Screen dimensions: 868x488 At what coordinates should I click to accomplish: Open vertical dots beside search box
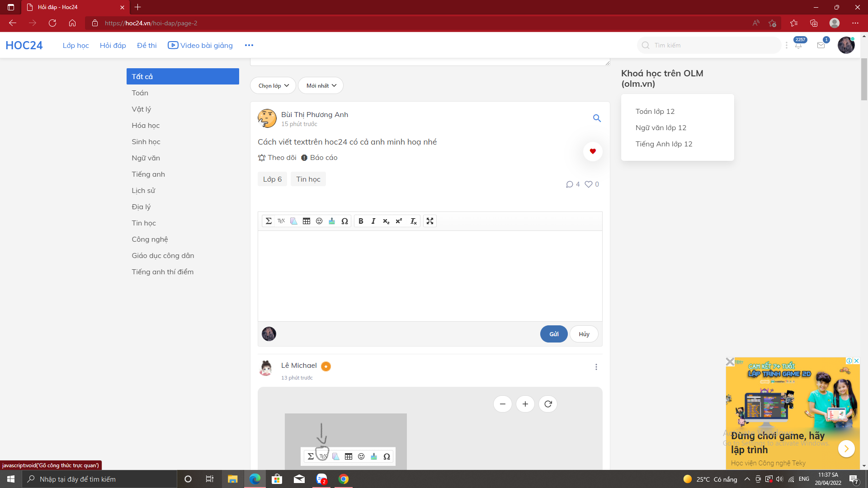click(x=787, y=45)
